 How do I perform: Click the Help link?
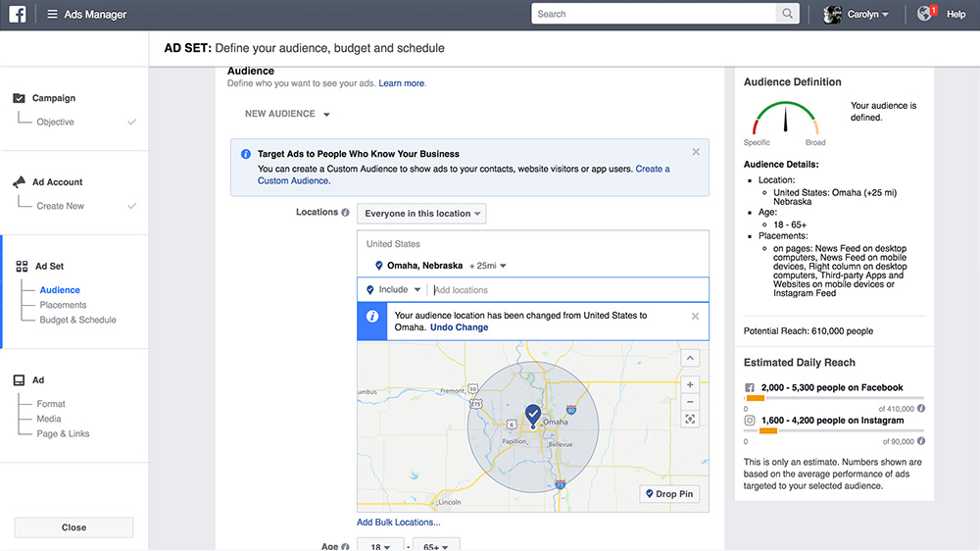coord(955,14)
